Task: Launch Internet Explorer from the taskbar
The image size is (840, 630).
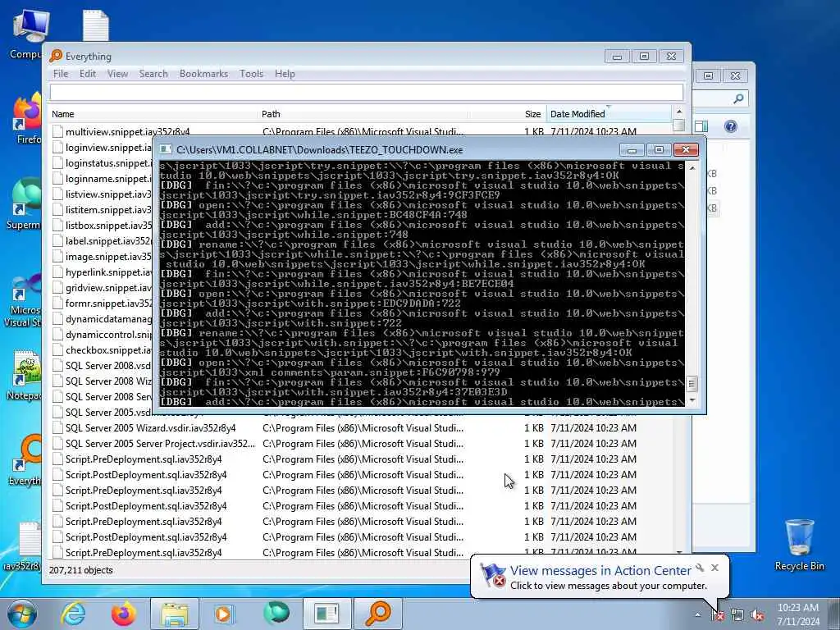Action: pyautogui.click(x=73, y=614)
